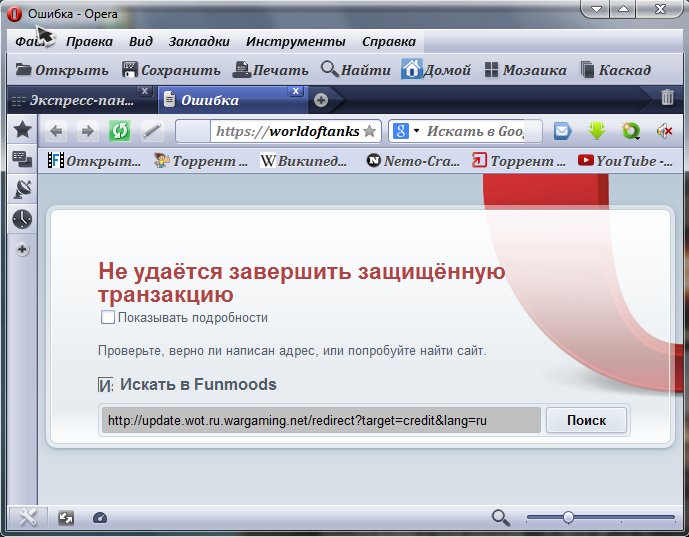689x537 pixels.
Task: Go to Домой home page
Action: (436, 70)
